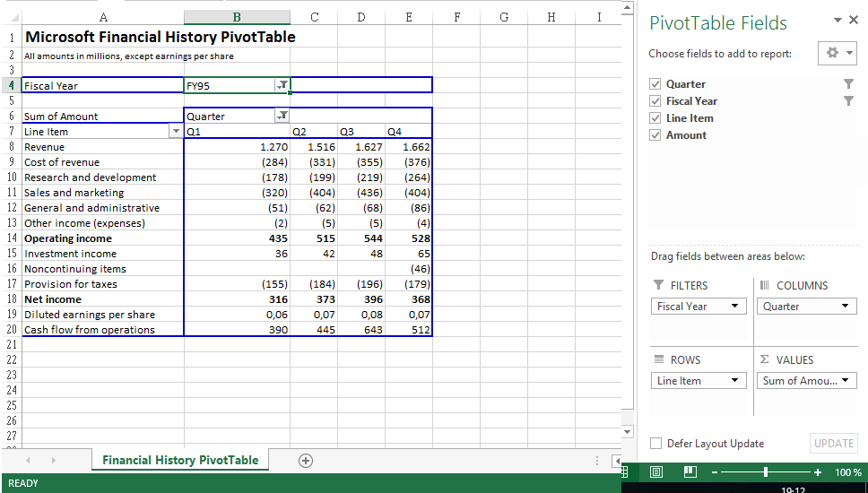Click previous sheet navigation arrow
This screenshot has width=868, height=493.
click(28, 461)
